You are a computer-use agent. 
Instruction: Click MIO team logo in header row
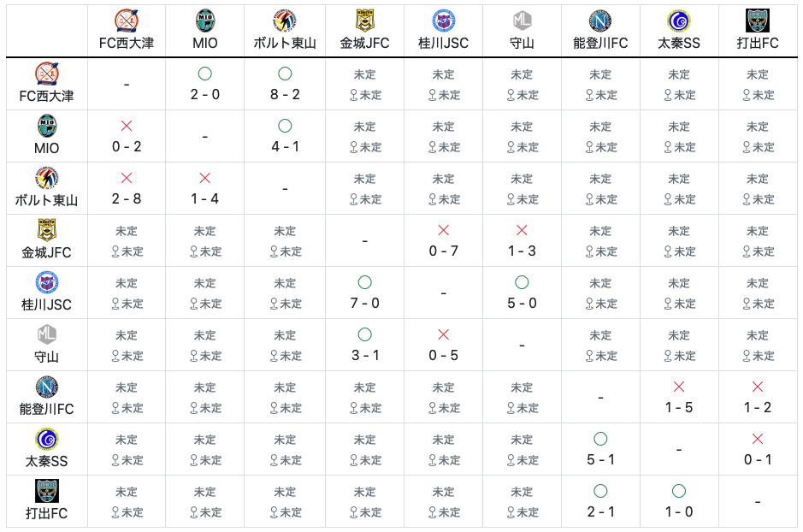tap(205, 21)
